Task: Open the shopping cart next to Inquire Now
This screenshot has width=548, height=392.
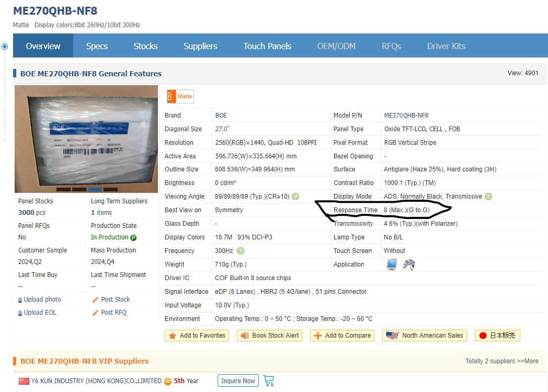Action: pos(269,381)
